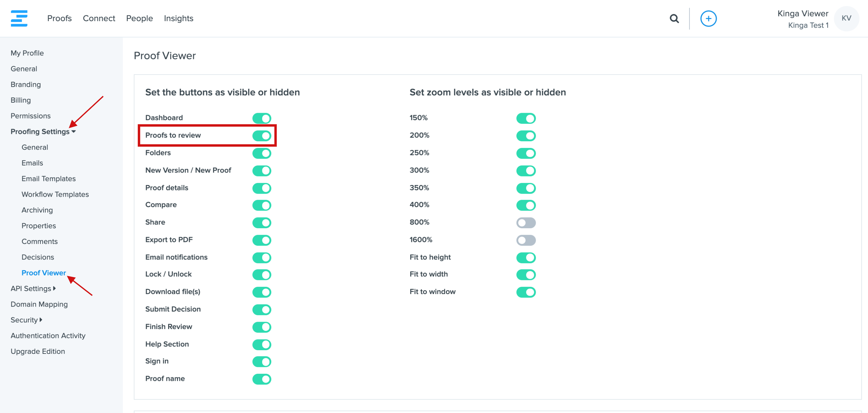Expand the Security section
The image size is (868, 413).
coord(26,320)
